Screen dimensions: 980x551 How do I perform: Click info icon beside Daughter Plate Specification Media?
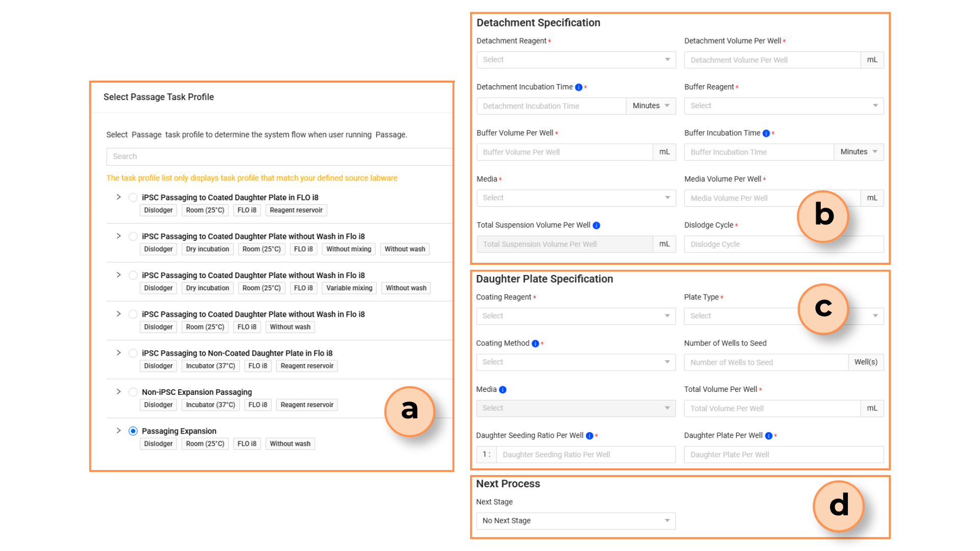(x=503, y=390)
